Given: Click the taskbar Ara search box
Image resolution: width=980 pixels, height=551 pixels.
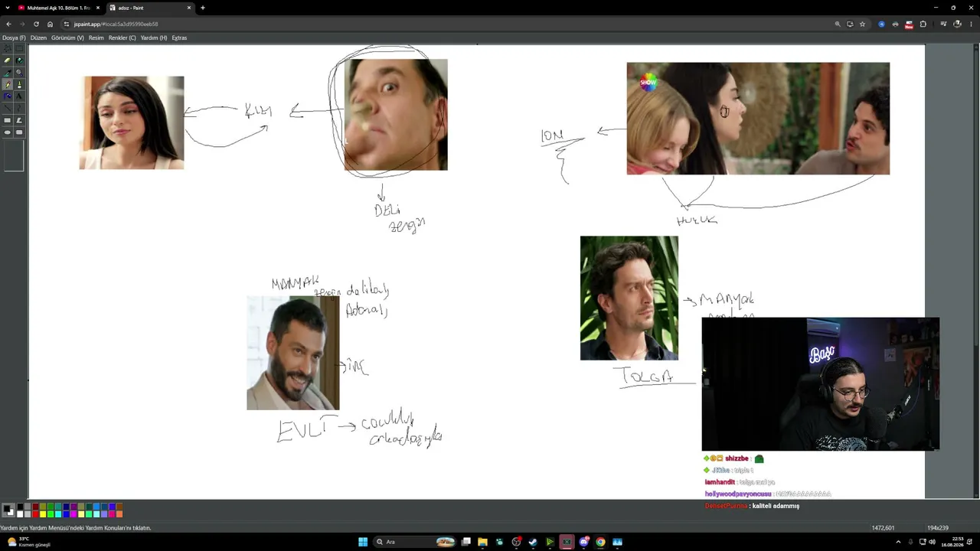Looking at the screenshot, I should [x=415, y=542].
